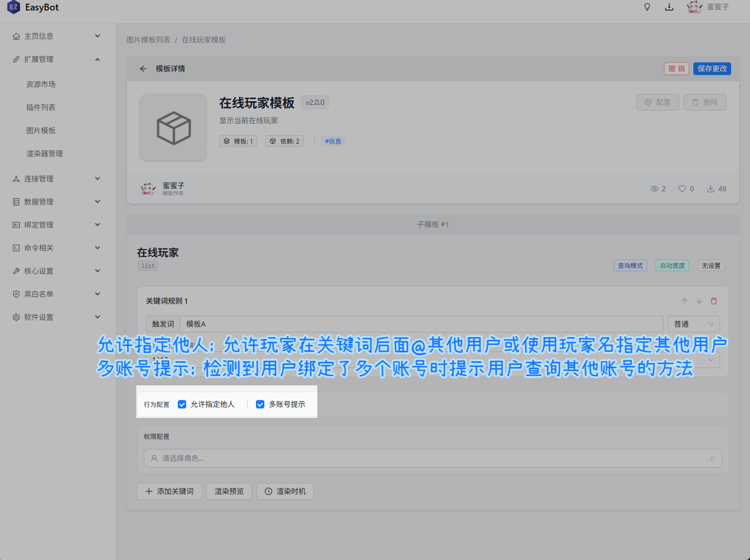Open 插件列表 in the sidebar
This screenshot has width=750, height=560.
click(x=41, y=107)
